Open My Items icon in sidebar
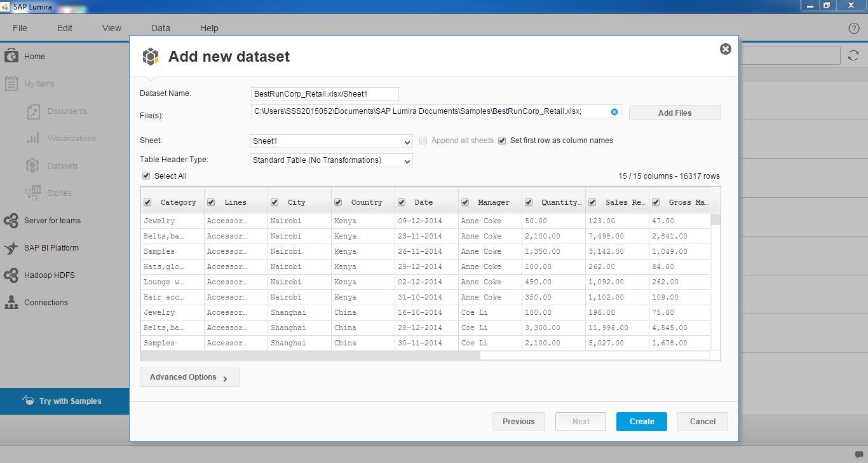The image size is (868, 463). point(11,83)
